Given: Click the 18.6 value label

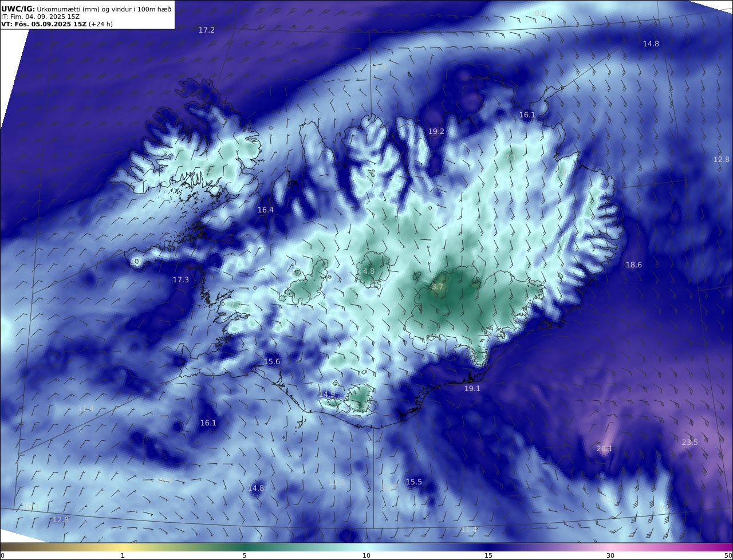Looking at the screenshot, I should pos(634,265).
